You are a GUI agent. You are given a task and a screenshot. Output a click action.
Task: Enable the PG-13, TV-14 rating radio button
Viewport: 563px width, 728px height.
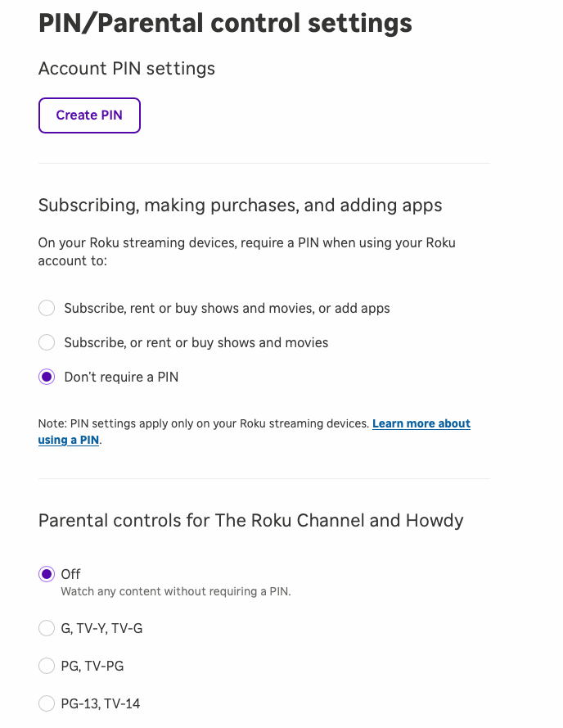[47, 703]
